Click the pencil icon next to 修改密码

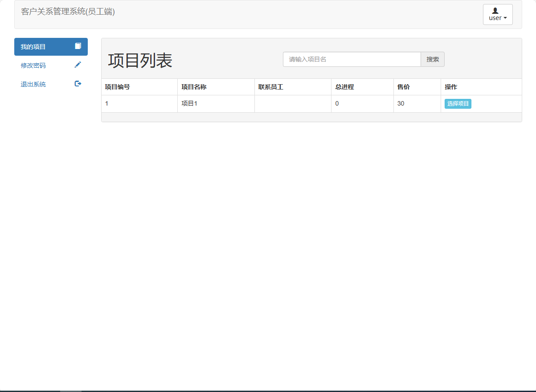click(78, 65)
